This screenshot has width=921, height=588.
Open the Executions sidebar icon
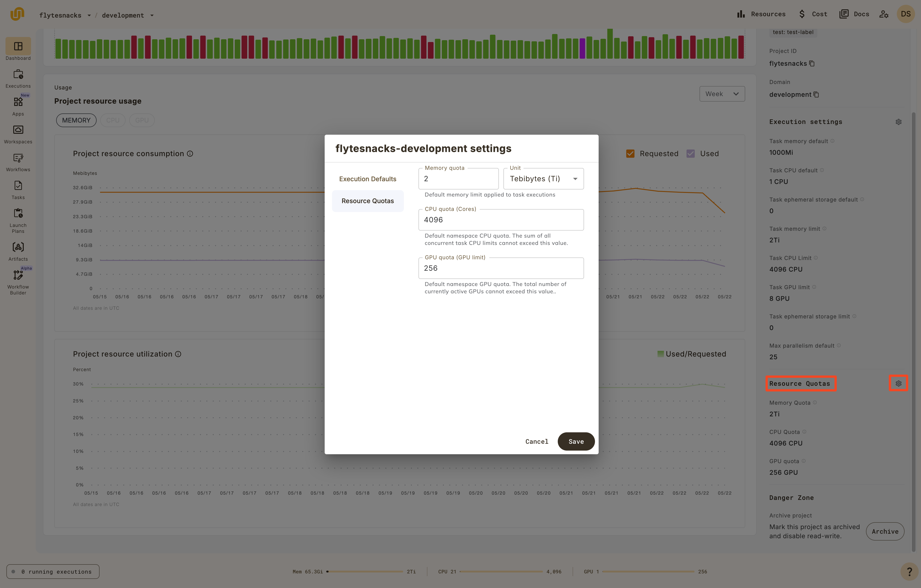[18, 75]
